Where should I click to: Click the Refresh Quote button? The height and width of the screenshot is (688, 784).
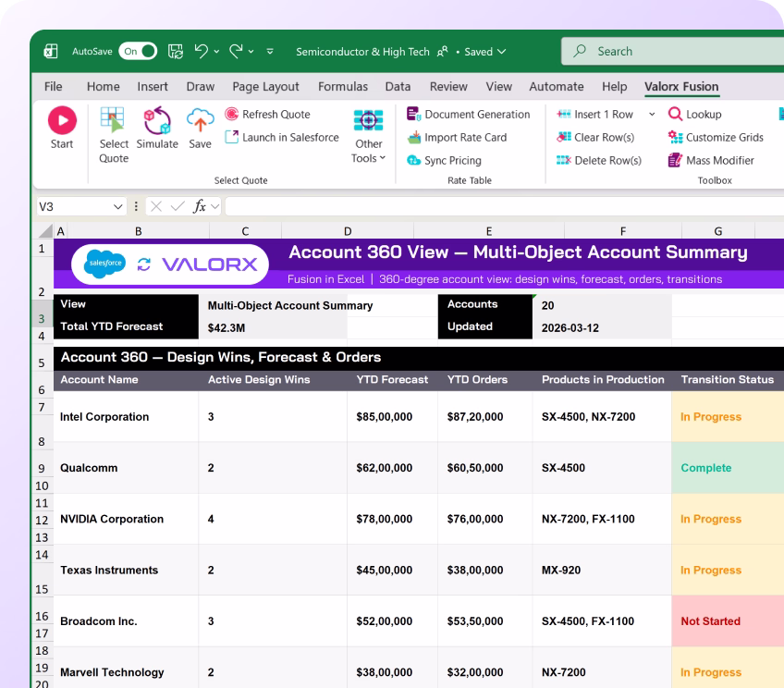pyautogui.click(x=267, y=114)
